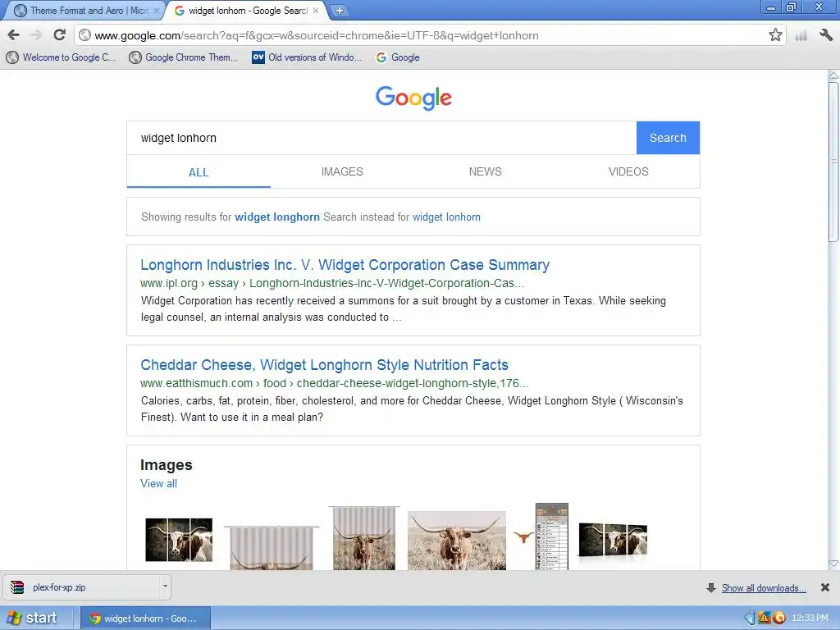Image resolution: width=840 pixels, height=630 pixels.
Task: Click the www.ipl.org result URL
Action: pyautogui.click(x=332, y=283)
